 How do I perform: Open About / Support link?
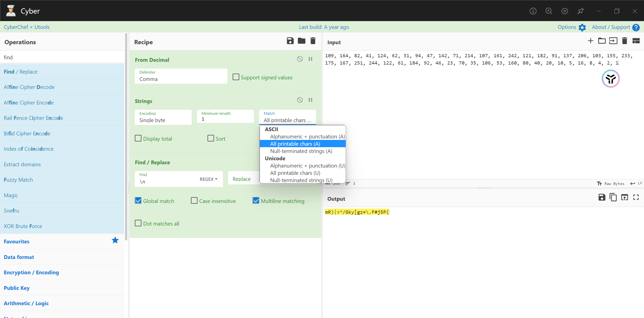point(611,27)
